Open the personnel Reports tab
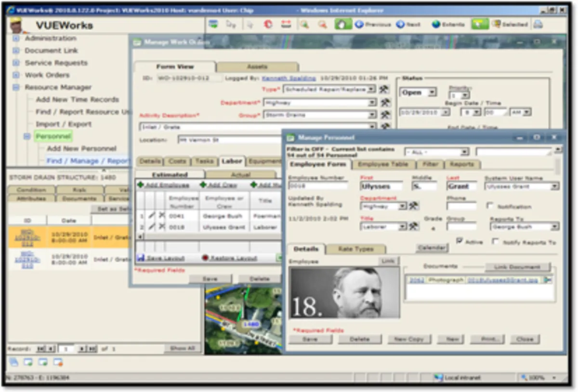The image size is (578, 392). tap(461, 164)
